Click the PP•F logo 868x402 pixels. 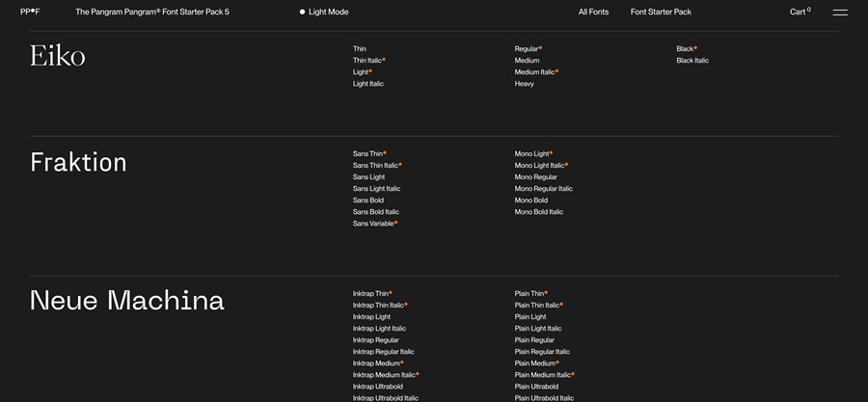pos(30,12)
